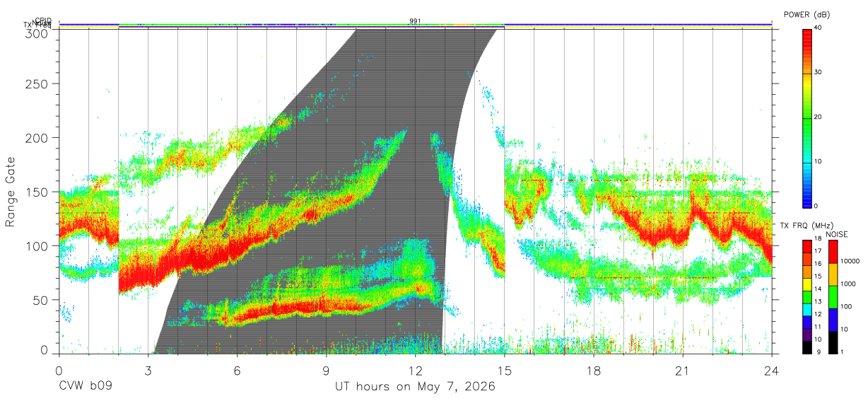This screenshot has height=401, width=868.
Task: Click the 15 hour tick on UT axis
Action: (504, 370)
